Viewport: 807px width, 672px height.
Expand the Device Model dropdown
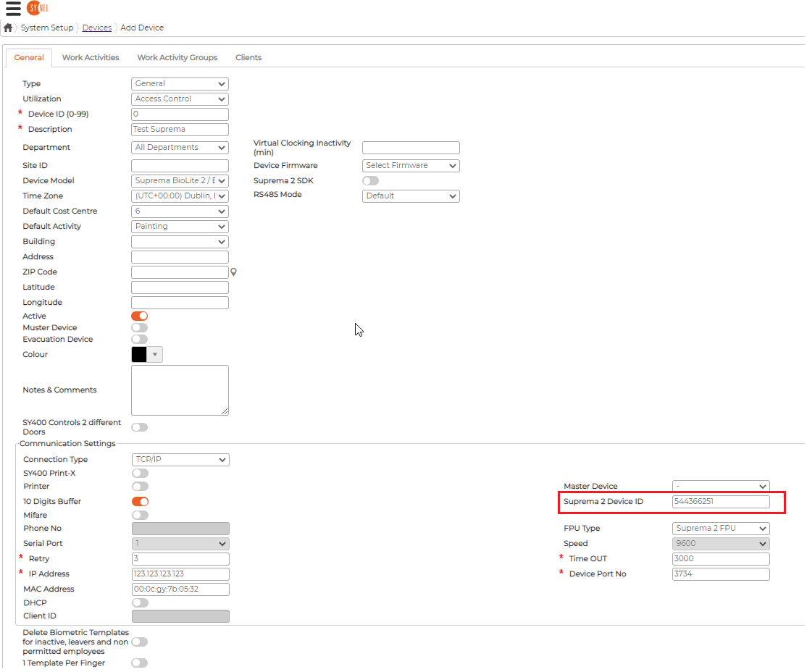[x=180, y=180]
